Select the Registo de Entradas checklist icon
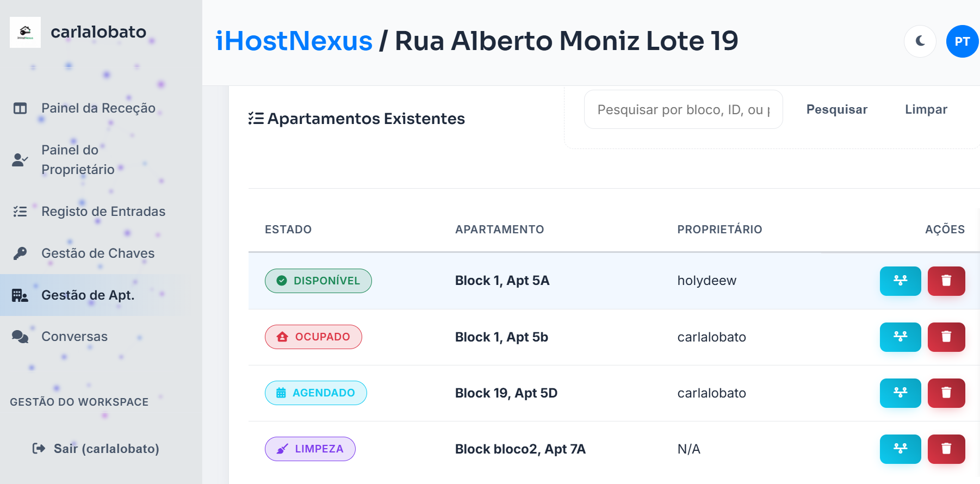Viewport: 980px width, 484px height. (20, 212)
